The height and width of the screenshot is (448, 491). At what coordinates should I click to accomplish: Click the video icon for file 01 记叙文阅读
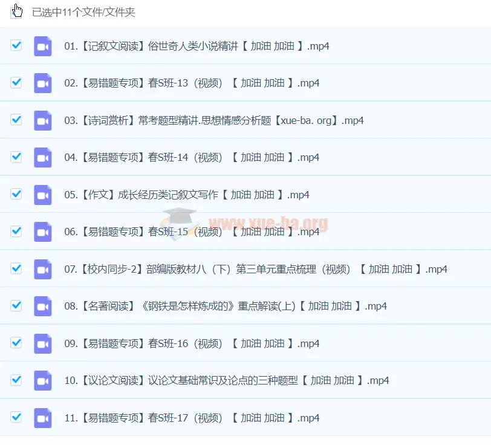click(x=42, y=46)
